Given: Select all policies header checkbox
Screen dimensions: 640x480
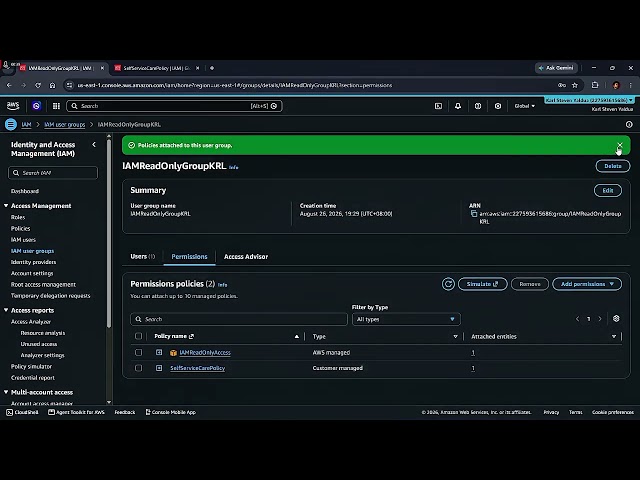Looking at the screenshot, I should [138, 336].
